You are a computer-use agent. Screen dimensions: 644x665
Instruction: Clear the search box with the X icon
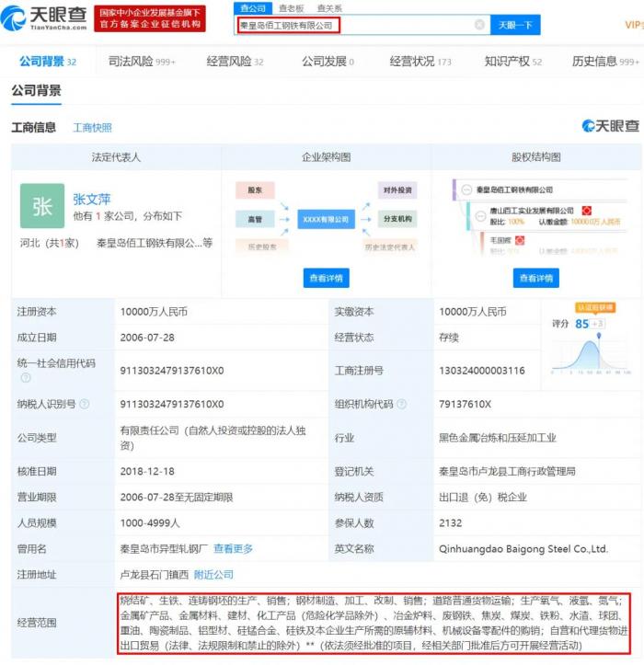pos(479,26)
